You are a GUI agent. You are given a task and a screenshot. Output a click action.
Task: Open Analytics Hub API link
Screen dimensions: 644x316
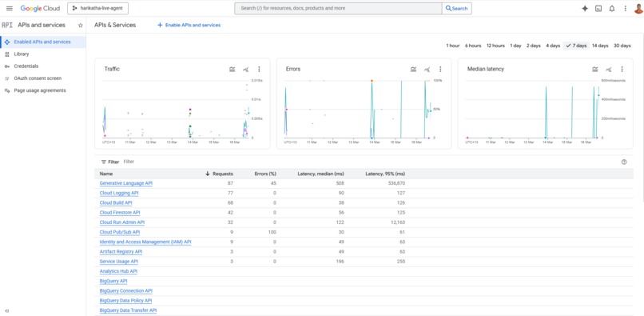coord(118,271)
